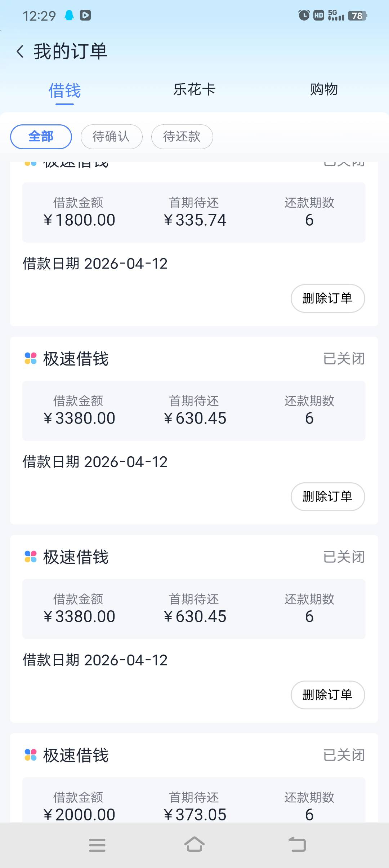Switch to the 借钱 tab
Viewport: 389px width, 868px height.
pyautogui.click(x=65, y=90)
